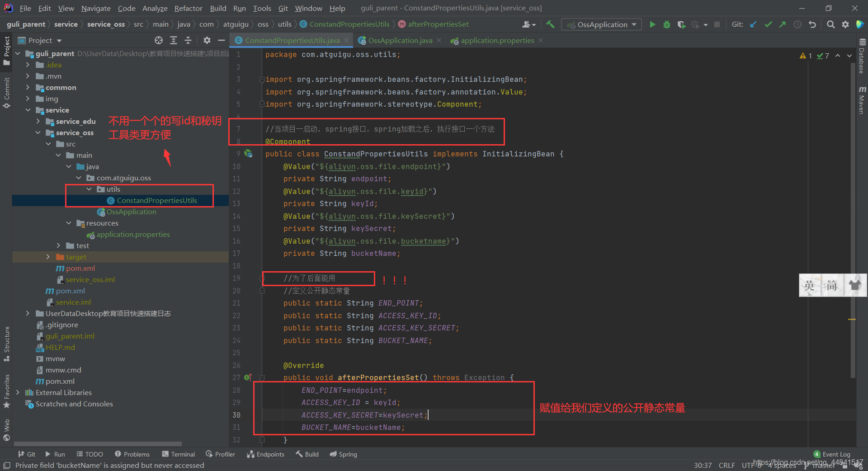The image size is (868, 471).
Task: Show Git history clock icon
Action: pyautogui.click(x=797, y=24)
